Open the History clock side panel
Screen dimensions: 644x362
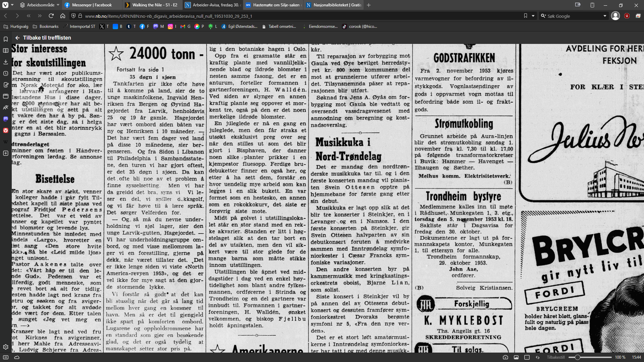click(x=6, y=73)
